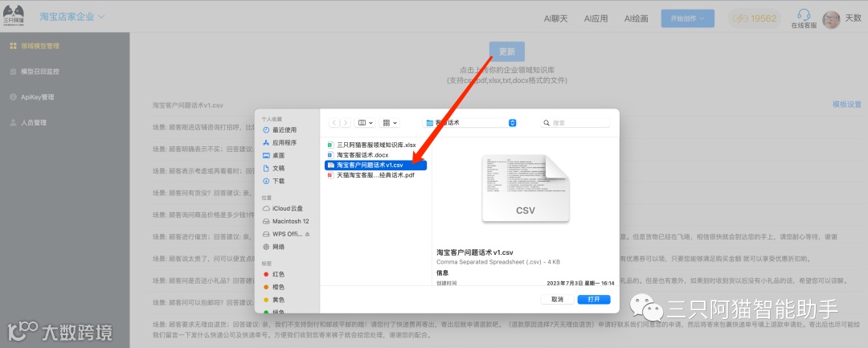Image resolution: width=868 pixels, height=348 pixels.
Task: Switch to AI应用 tab
Action: tap(596, 18)
